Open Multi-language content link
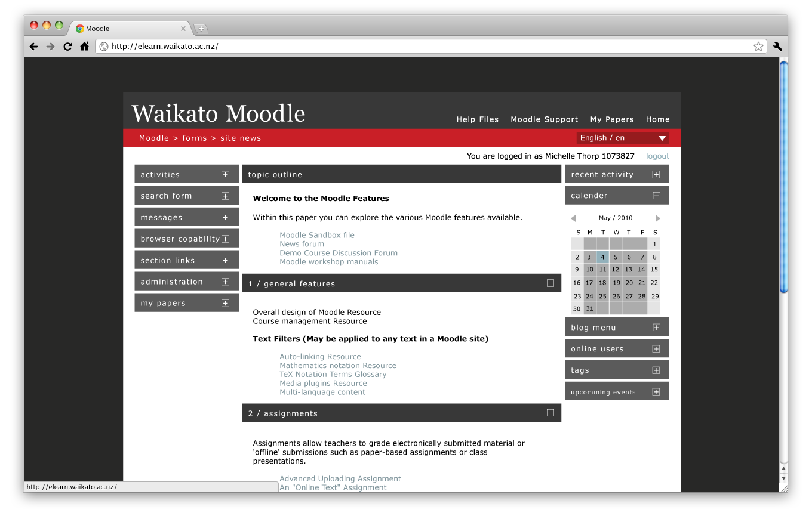812x525 pixels. pyautogui.click(x=322, y=393)
